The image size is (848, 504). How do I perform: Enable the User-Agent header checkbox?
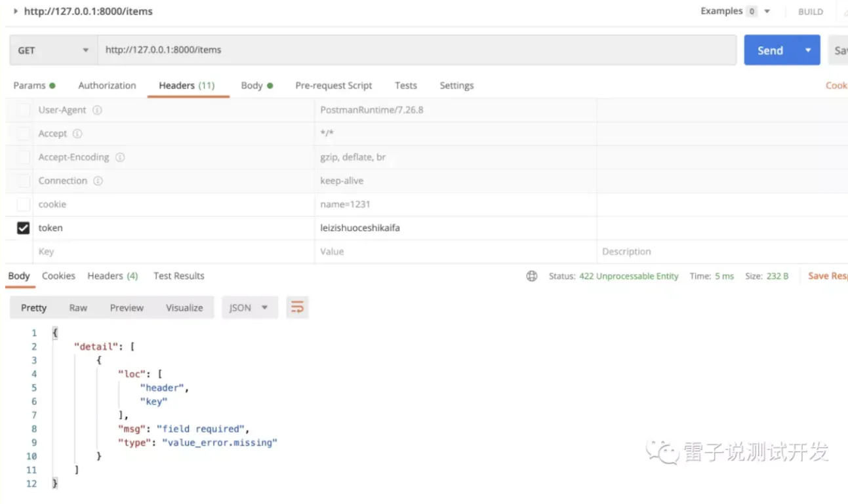pos(24,110)
